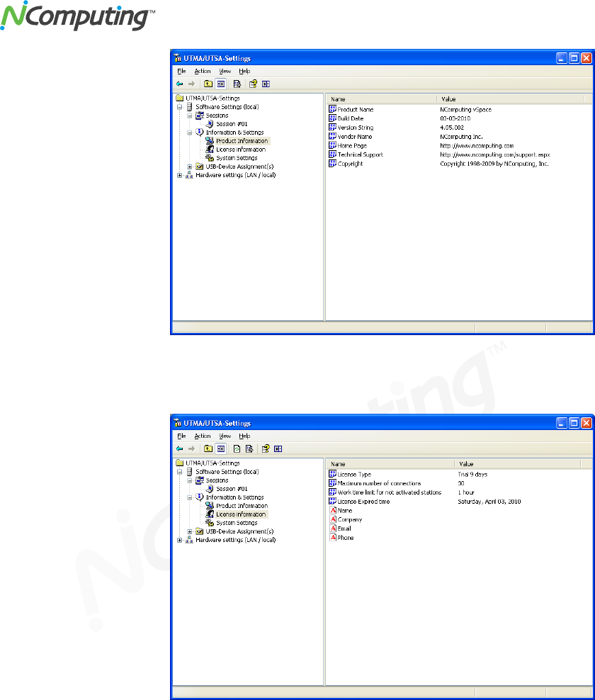Toggle action pane icon in Build Date window
Image resolution: width=595 pixels, height=700 pixels.
point(266,84)
